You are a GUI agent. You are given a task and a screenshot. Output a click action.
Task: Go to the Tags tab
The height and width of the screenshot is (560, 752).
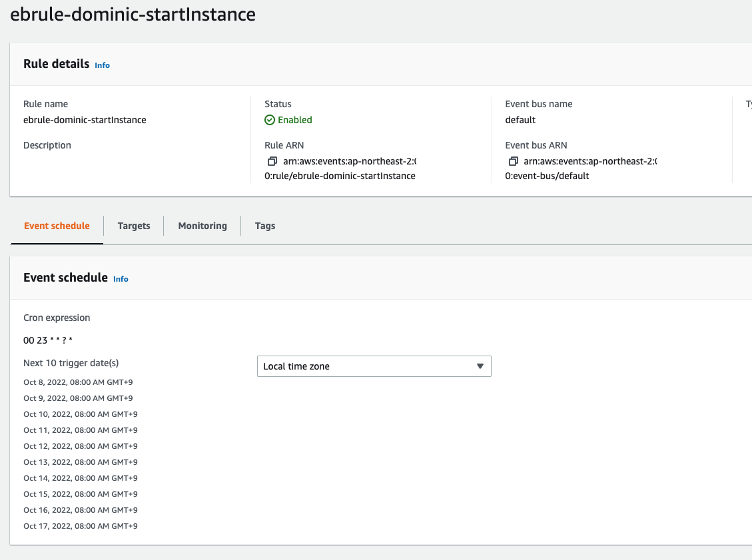(x=265, y=226)
